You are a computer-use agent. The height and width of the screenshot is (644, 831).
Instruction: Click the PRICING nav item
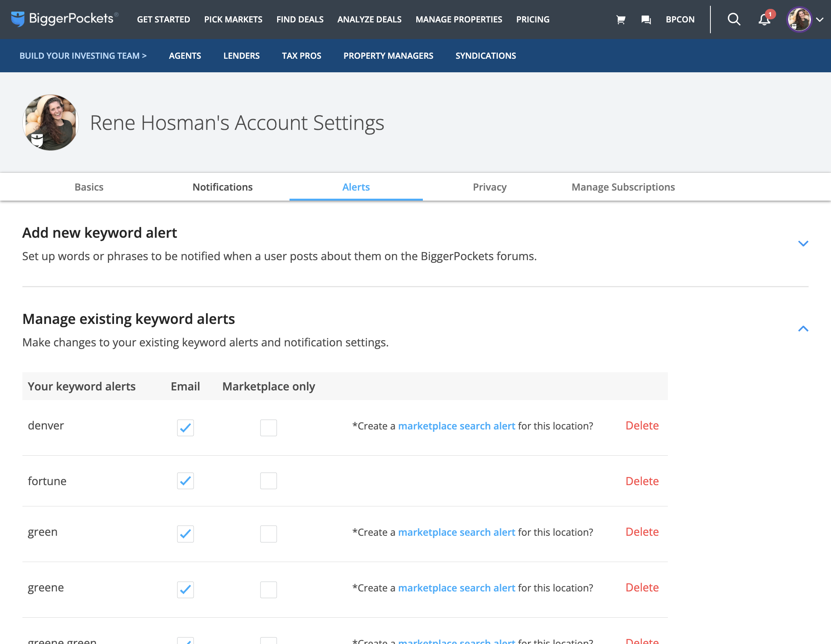click(x=533, y=19)
